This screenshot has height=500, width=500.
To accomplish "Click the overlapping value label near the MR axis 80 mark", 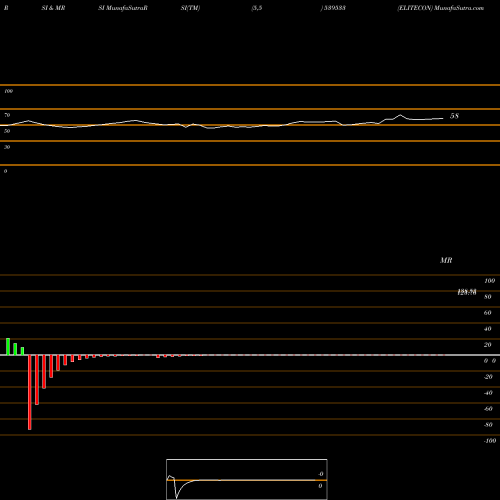I will coord(467,292).
